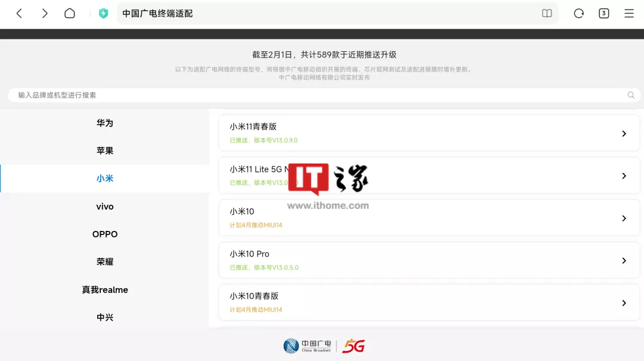Image resolution: width=644 pixels, height=361 pixels.
Task: Open the tab switcher showing 3 tabs
Action: [x=603, y=14]
